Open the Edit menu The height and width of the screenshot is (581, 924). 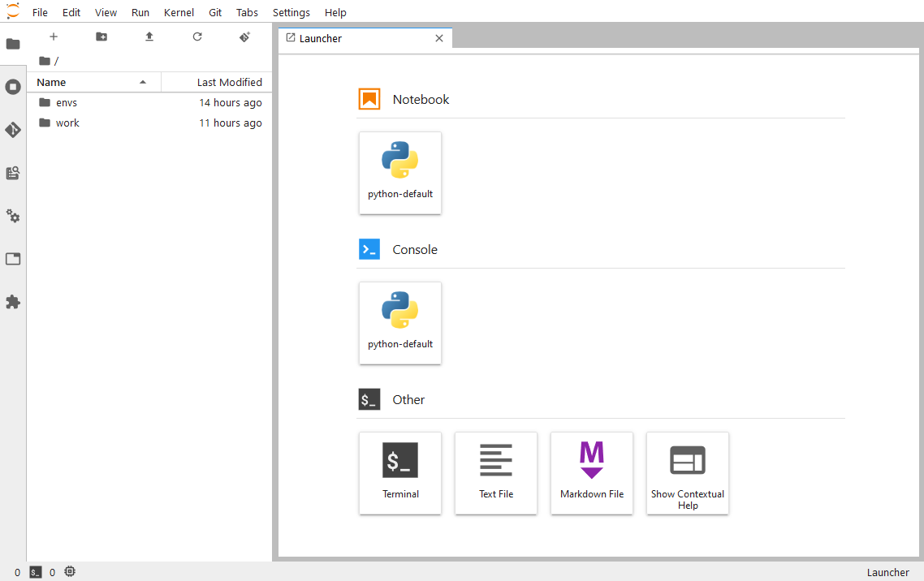[71, 12]
